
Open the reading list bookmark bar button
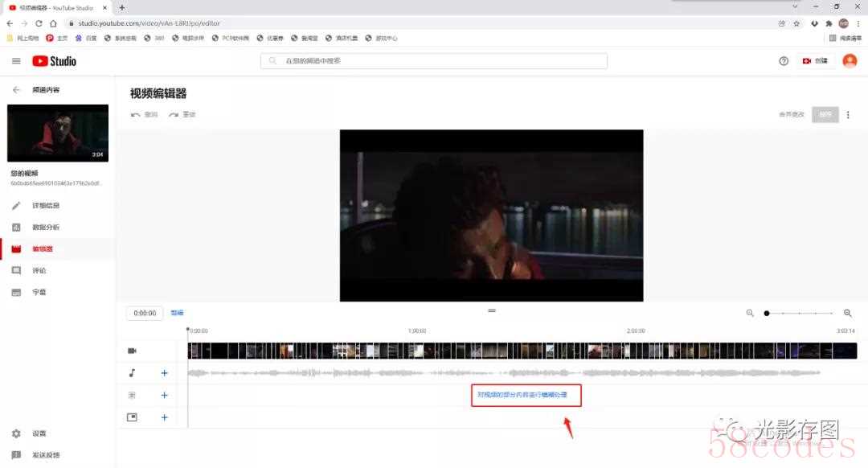coord(845,39)
